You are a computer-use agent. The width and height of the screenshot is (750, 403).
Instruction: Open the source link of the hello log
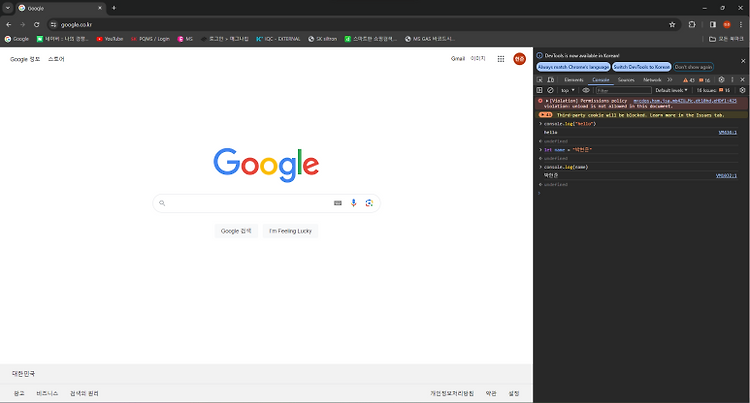coord(728,132)
